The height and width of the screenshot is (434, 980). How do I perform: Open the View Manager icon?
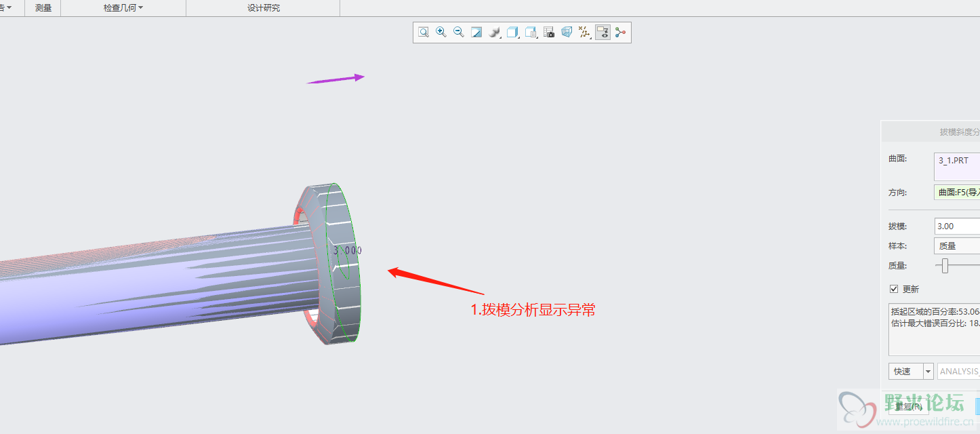(531, 32)
